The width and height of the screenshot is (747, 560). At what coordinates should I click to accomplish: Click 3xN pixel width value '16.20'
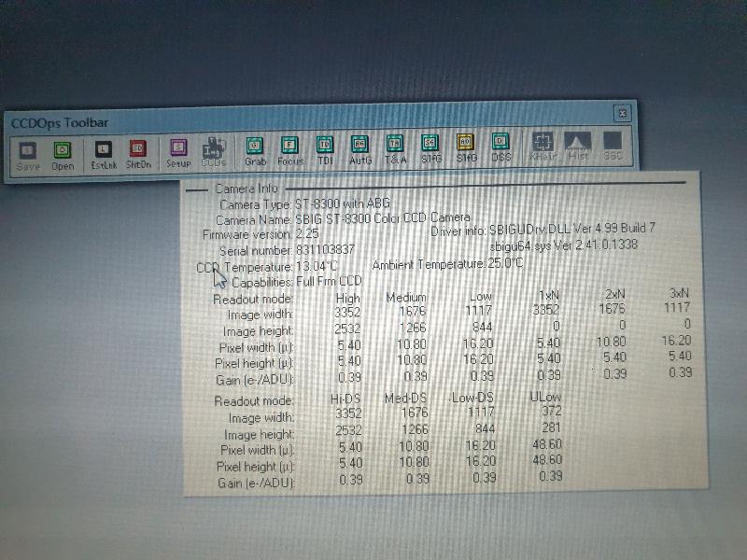[x=676, y=340]
